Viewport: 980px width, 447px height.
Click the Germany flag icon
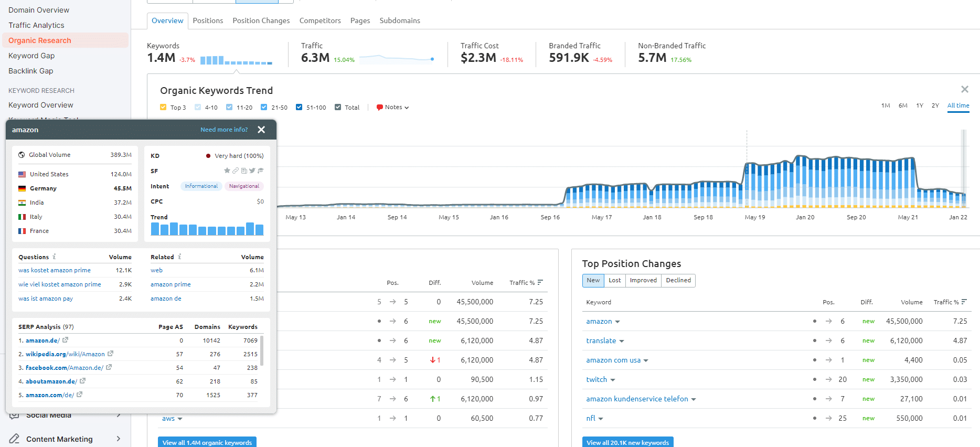pos(22,188)
